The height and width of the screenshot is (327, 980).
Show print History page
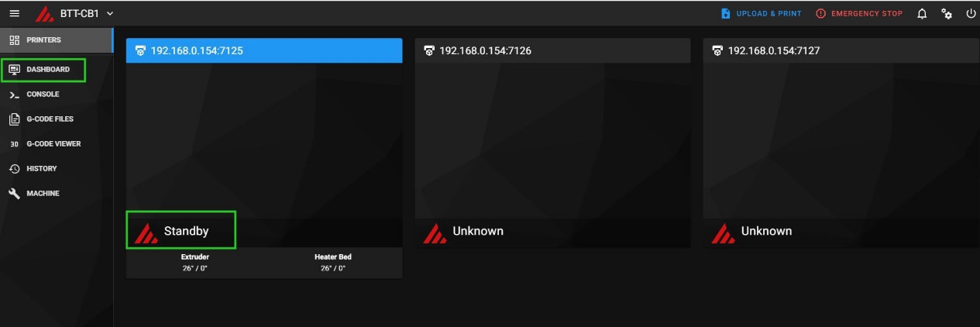click(x=41, y=169)
